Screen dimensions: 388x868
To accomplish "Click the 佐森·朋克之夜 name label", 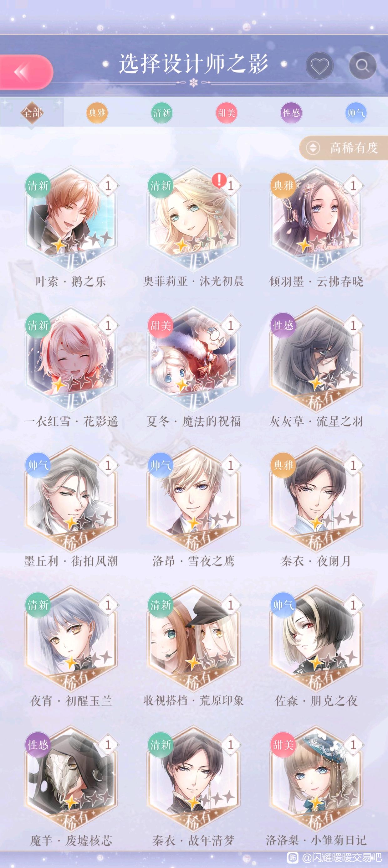I will (x=316, y=701).
